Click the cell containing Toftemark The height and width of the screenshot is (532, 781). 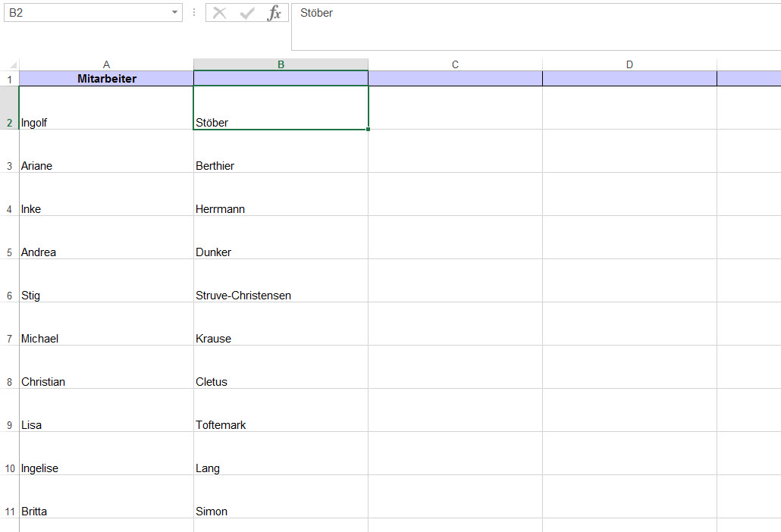tap(281, 425)
